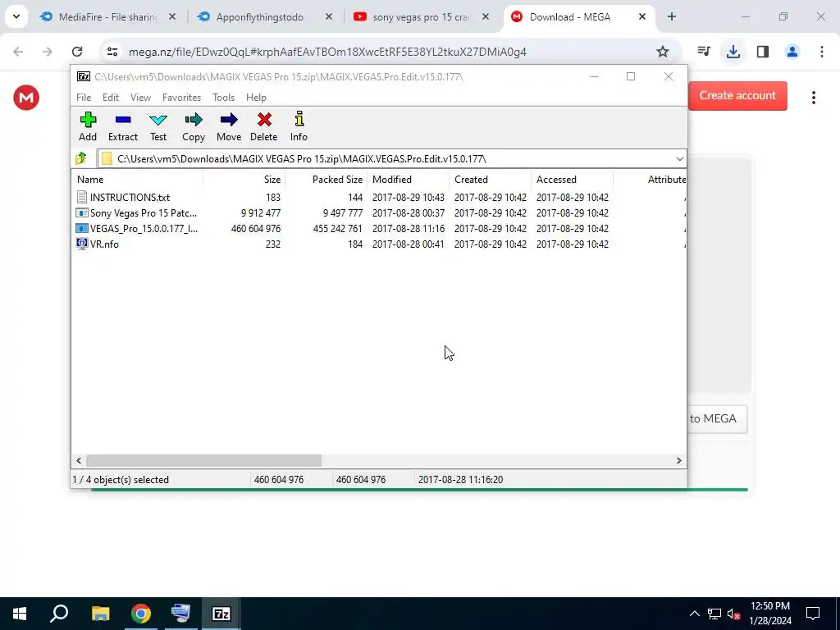This screenshot has width=840, height=630.
Task: Sort by Size column header
Action: point(244,180)
